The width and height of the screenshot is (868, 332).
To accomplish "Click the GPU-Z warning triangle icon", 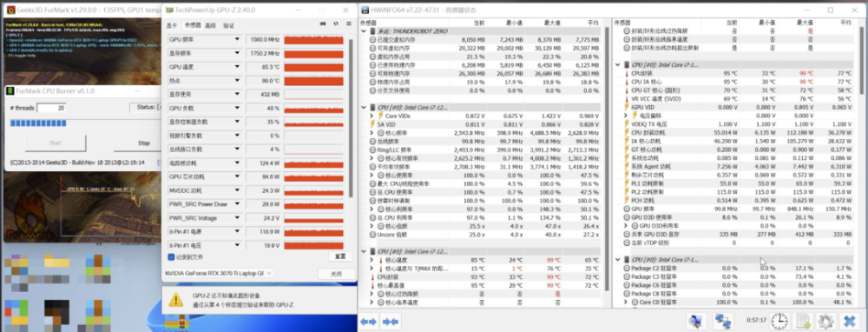I will coord(176,300).
